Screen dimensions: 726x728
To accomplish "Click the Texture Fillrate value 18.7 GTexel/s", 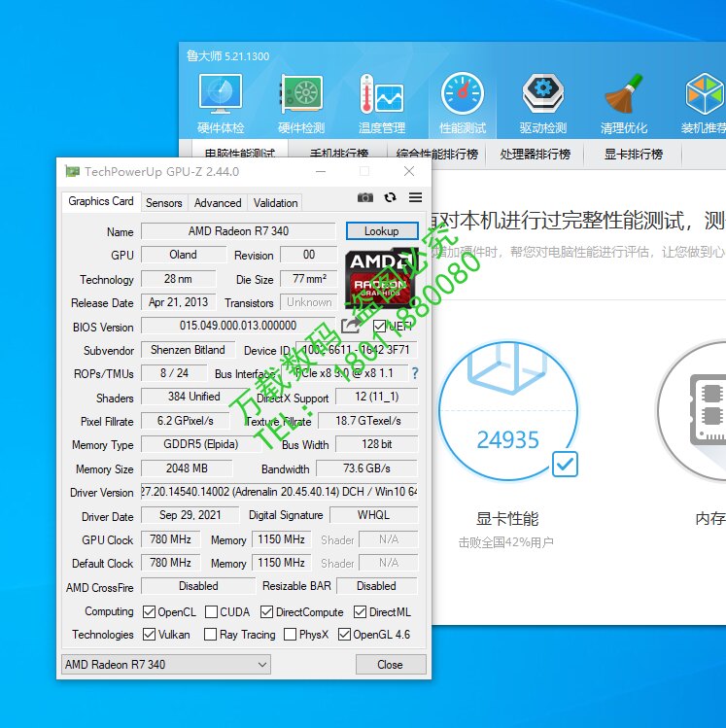I will point(368,421).
